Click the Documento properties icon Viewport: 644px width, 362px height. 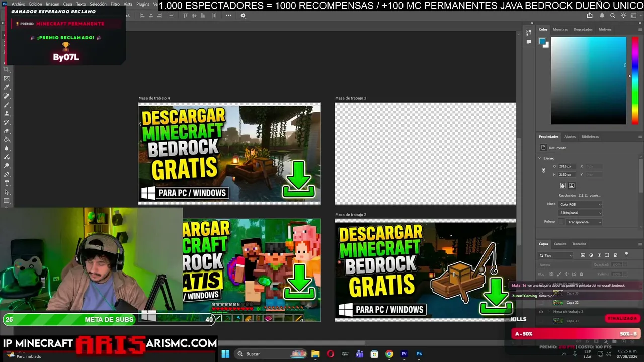(x=543, y=148)
